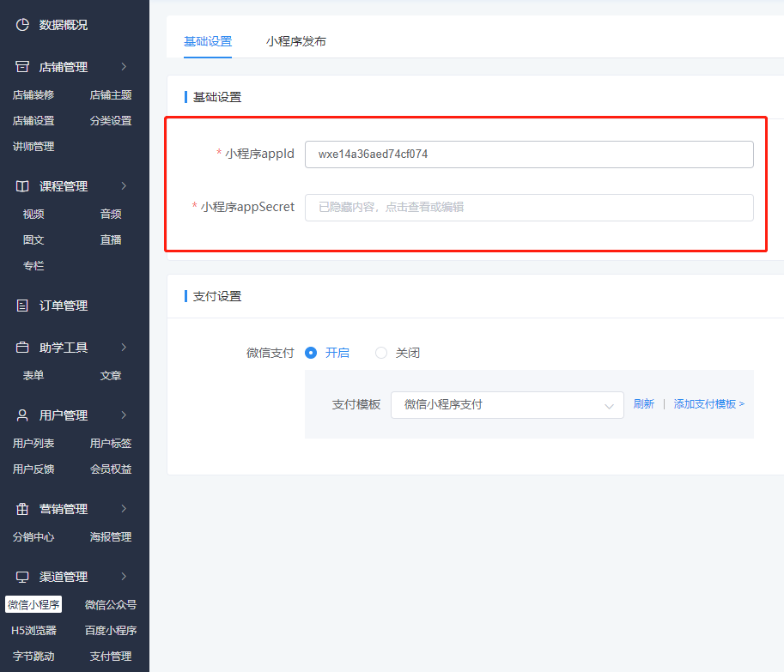Viewport: 784px width, 672px height.
Task: Collapse the 课程管理 section chevron
Action: (x=124, y=186)
